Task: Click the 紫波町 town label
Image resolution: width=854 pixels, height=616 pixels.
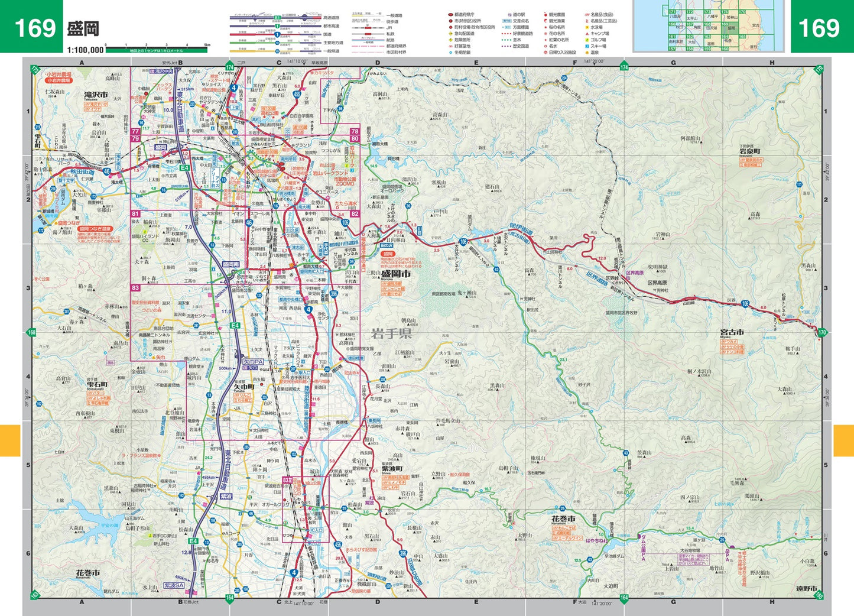Action: tap(392, 469)
